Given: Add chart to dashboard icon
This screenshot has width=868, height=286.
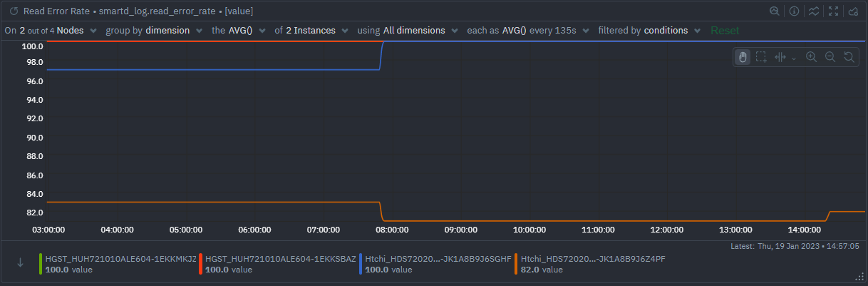Looking at the screenshot, I should (x=852, y=11).
